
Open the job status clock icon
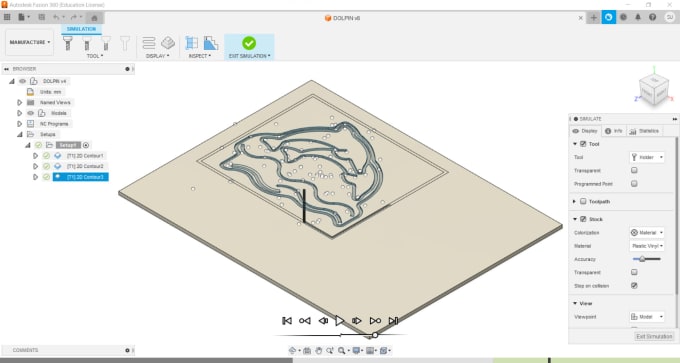[x=623, y=17]
